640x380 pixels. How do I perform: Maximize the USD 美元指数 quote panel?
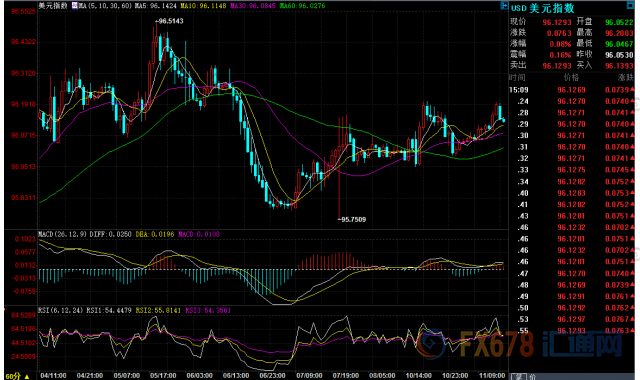pos(631,5)
